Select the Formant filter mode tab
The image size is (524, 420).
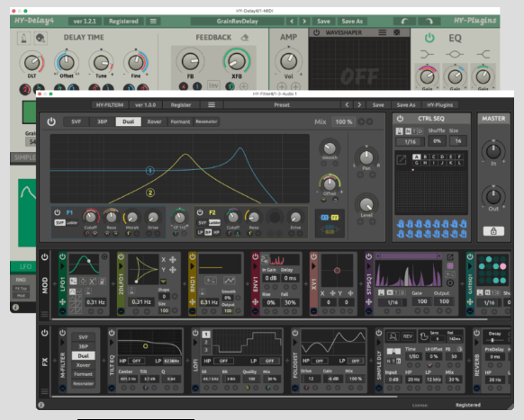coord(180,121)
